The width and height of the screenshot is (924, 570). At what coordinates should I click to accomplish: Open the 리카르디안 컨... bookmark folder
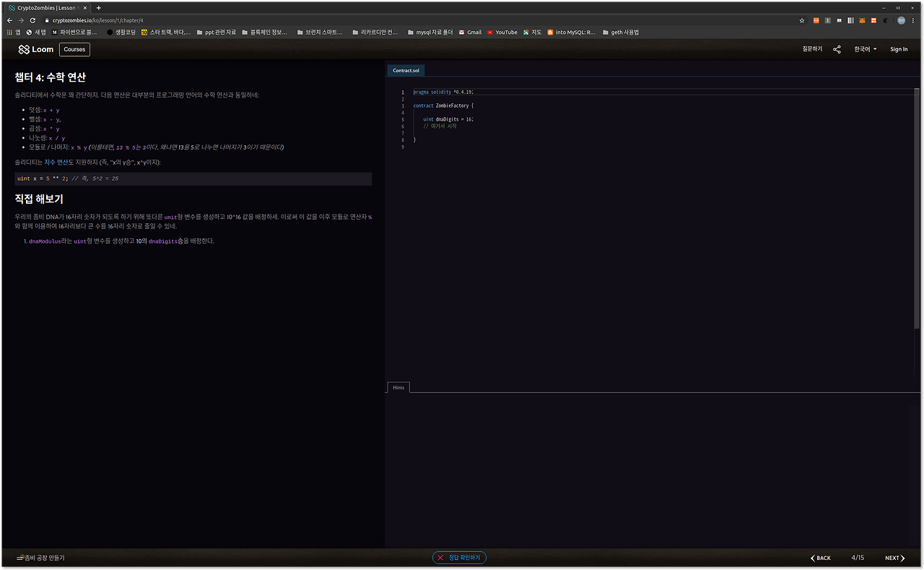[x=375, y=33]
